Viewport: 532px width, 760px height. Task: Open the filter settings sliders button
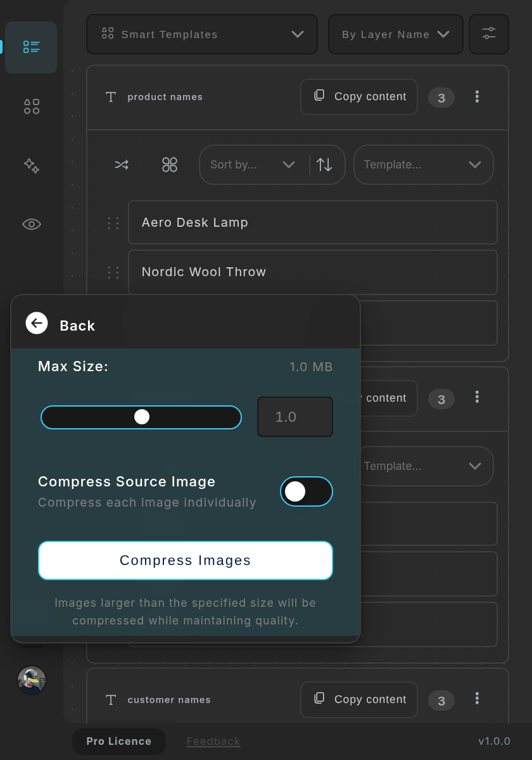(489, 34)
